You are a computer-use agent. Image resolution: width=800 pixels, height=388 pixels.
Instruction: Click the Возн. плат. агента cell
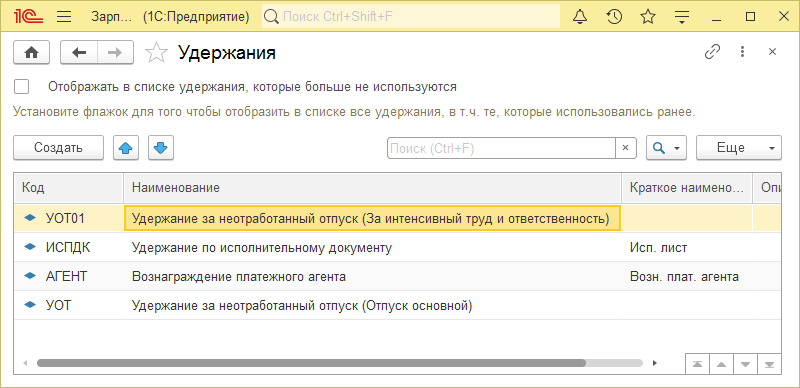pos(687,277)
